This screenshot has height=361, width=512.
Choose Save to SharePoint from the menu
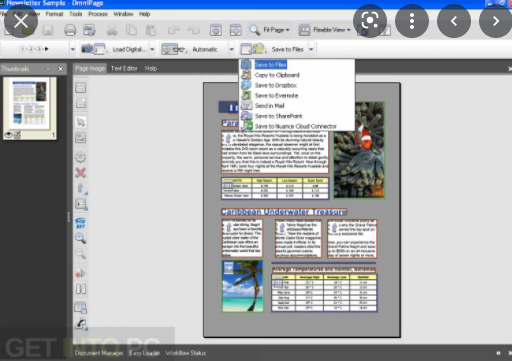pos(297,116)
